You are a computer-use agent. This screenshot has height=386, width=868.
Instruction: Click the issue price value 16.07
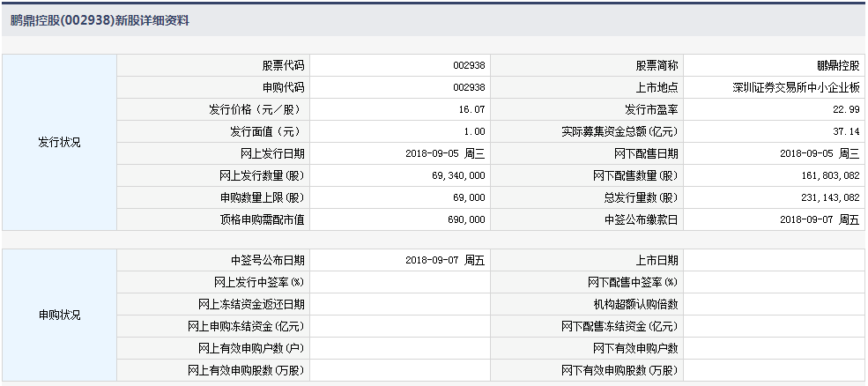coord(472,109)
